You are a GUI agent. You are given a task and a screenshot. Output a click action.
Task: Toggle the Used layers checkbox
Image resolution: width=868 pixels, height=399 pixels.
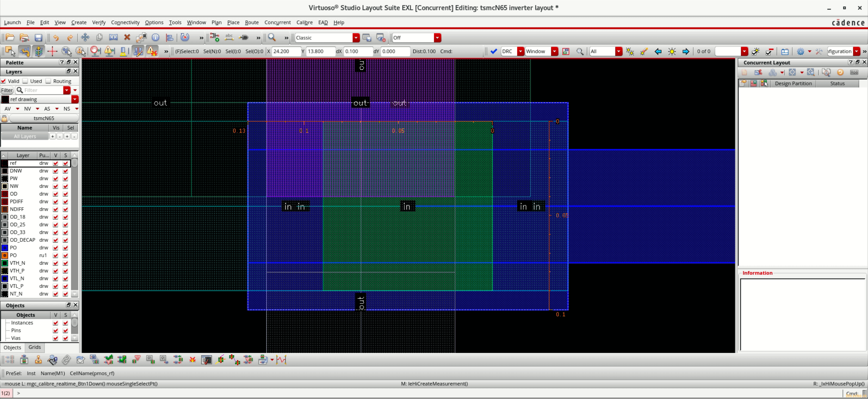[25, 81]
